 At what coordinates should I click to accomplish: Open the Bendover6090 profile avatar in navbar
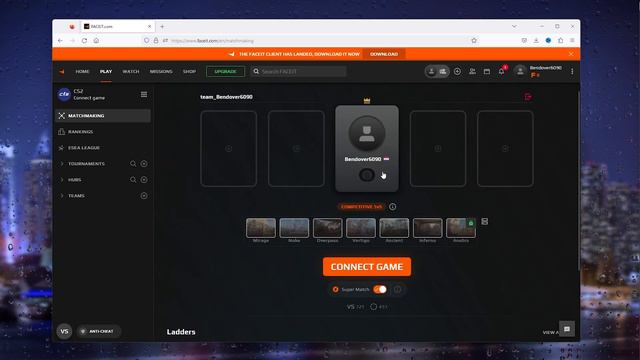coord(520,71)
